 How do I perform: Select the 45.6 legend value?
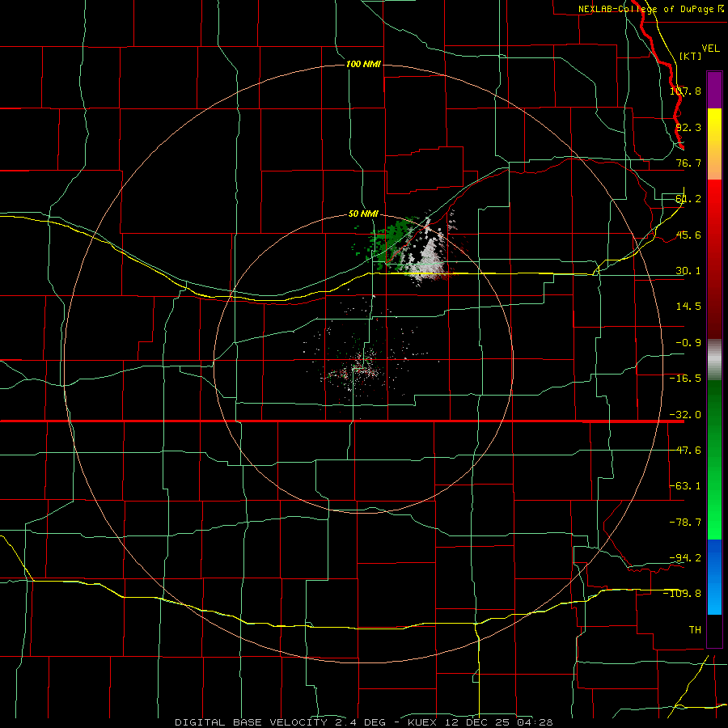click(688, 235)
